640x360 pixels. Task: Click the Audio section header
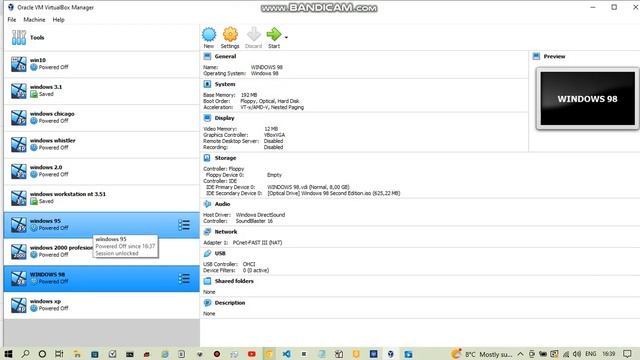click(x=222, y=204)
